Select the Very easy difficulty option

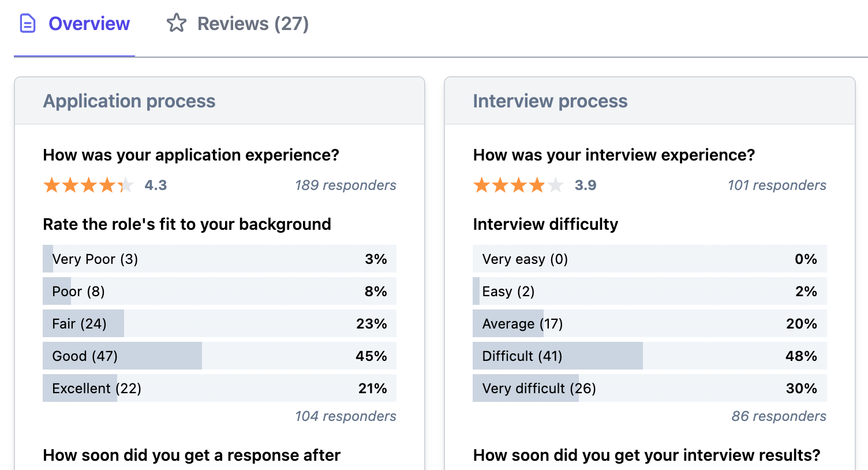tap(650, 259)
